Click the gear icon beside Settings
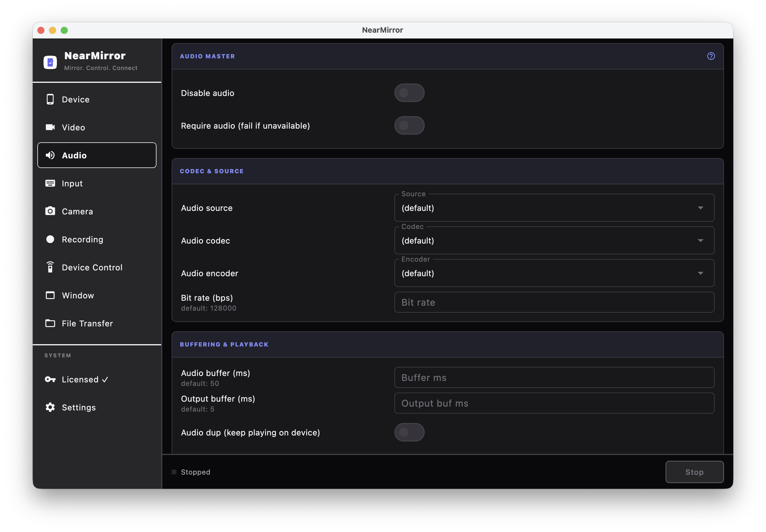This screenshot has width=766, height=532. click(50, 407)
